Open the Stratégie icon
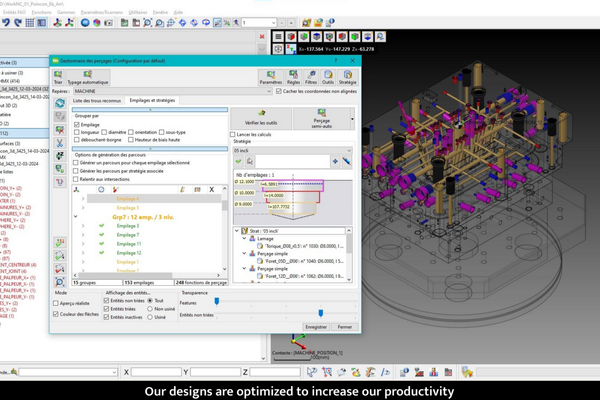This screenshot has height=400, width=600. 347,76
